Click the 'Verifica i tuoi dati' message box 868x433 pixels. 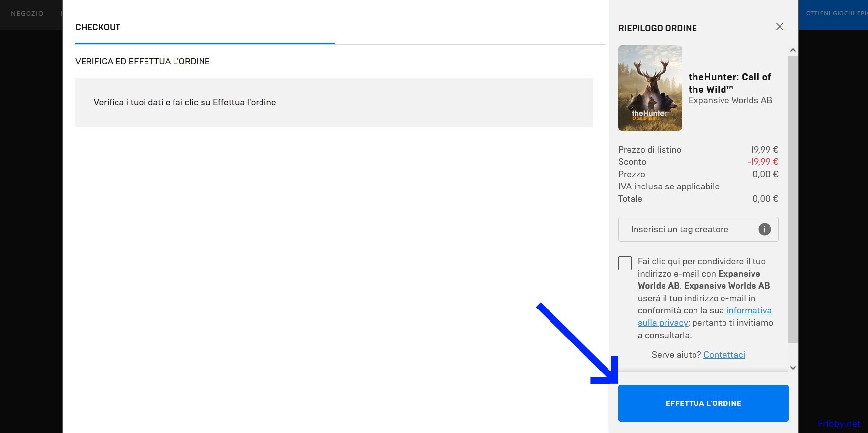pos(334,102)
